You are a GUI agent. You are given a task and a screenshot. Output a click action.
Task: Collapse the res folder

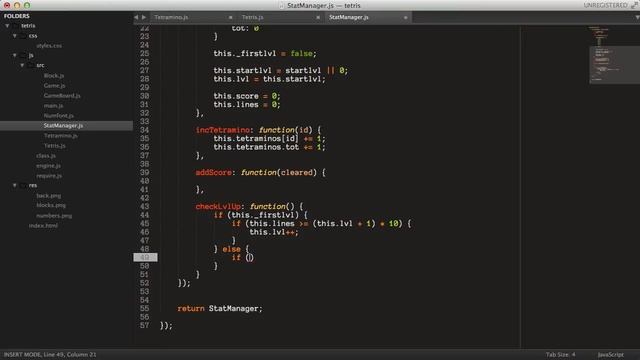click(15, 185)
